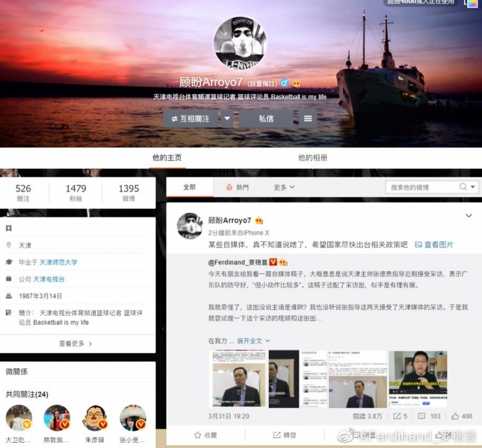Click the 轉發 share icon in the post footer
This screenshot has width=482, height=448.
click(x=276, y=435)
